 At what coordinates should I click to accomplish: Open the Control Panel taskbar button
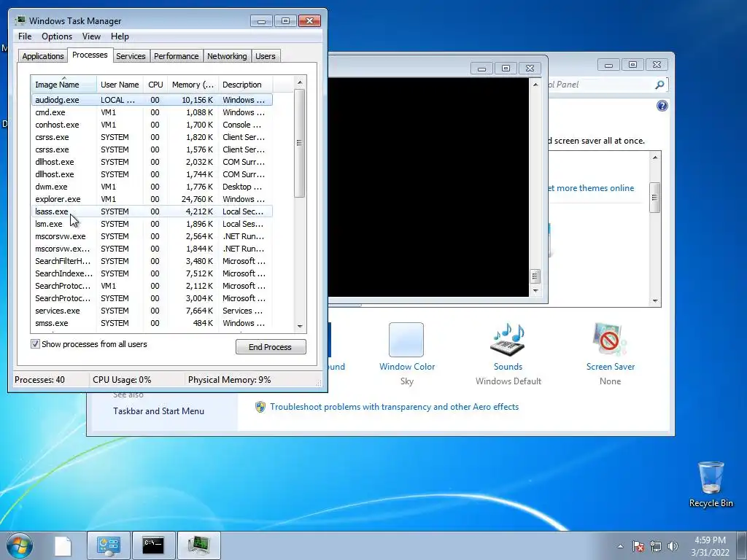point(108,545)
